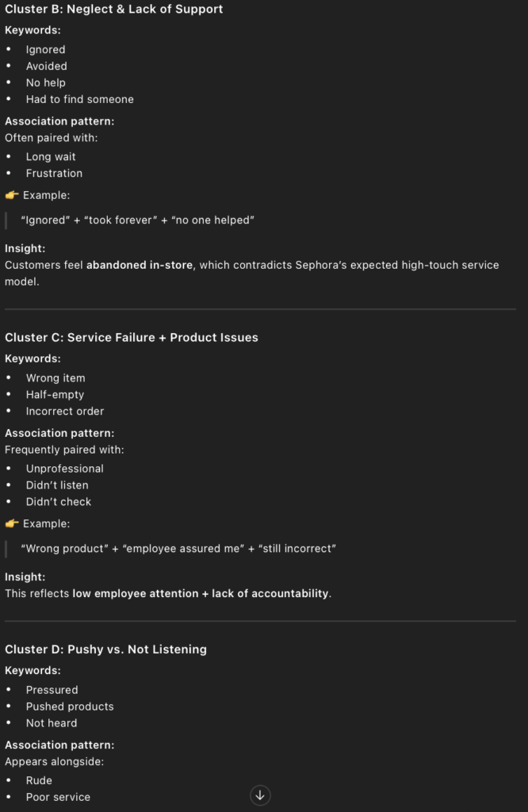Click the "Wrong product" + "employee assured me" quote
Image resolution: width=528 pixels, height=812 pixels.
click(178, 548)
